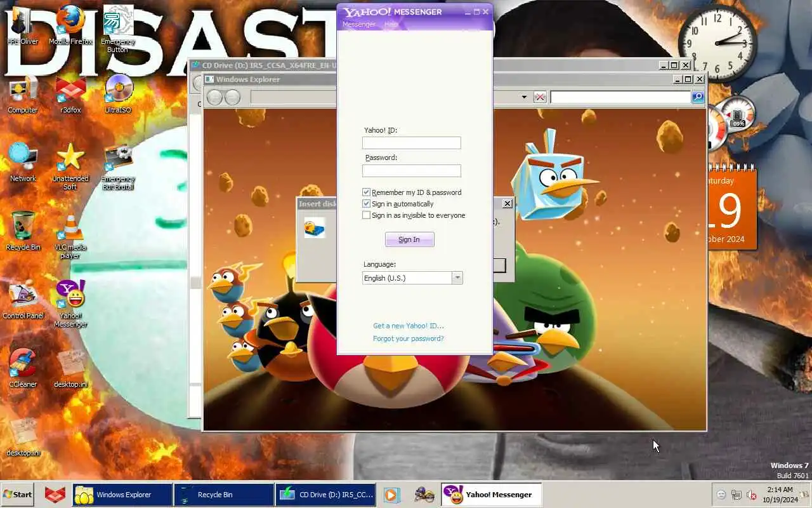Maximize Windows Explorer window
This screenshot has width=812, height=508.
tap(688, 79)
